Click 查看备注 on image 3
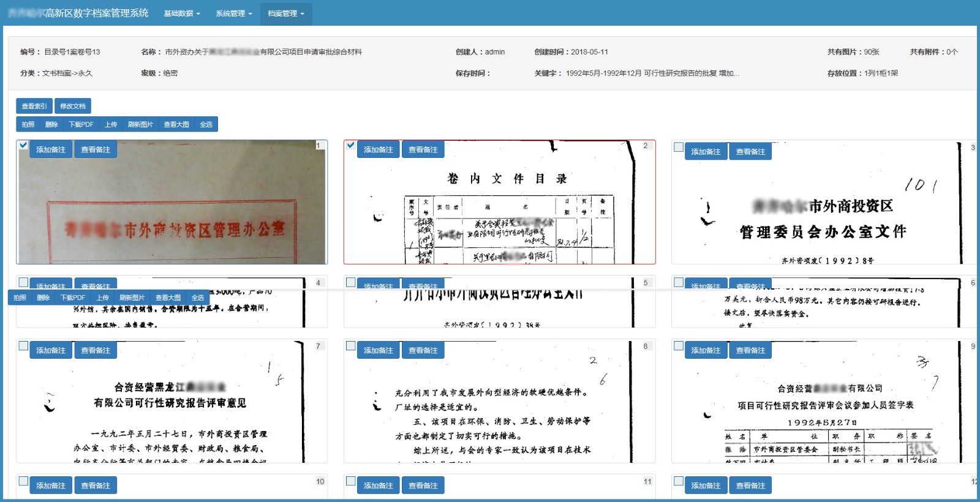980x502 pixels. (x=751, y=151)
